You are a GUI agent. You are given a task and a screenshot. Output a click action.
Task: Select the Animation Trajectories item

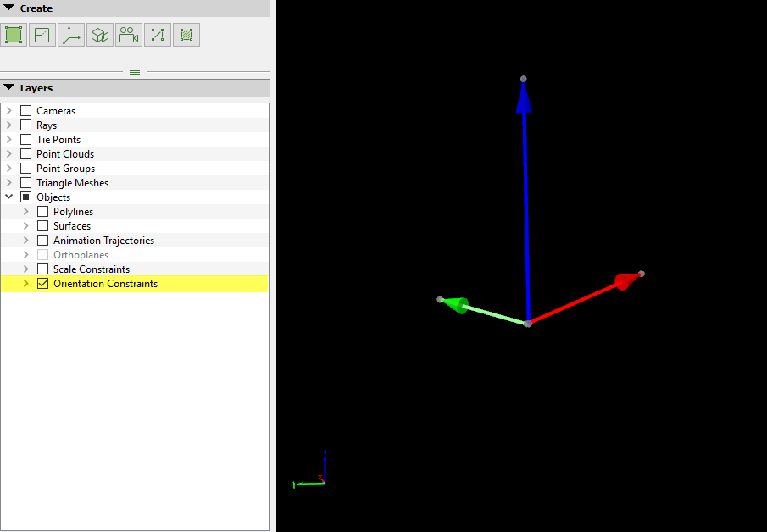click(x=103, y=241)
